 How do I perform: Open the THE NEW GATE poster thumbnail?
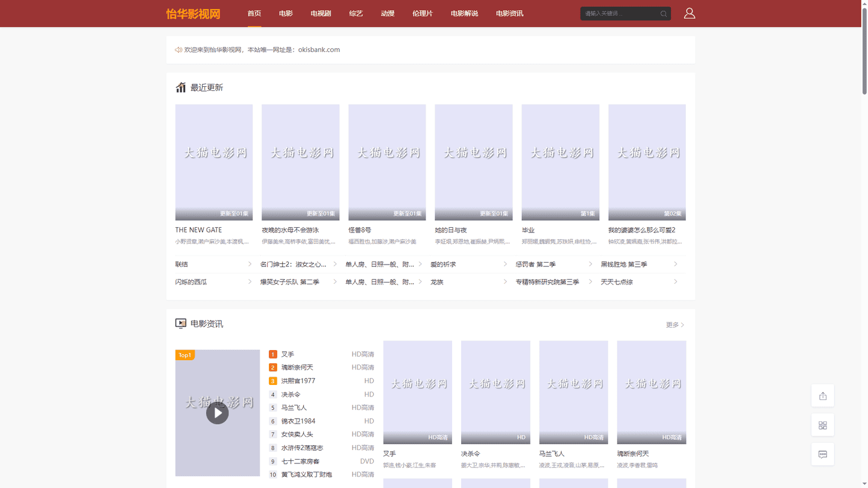point(214,162)
